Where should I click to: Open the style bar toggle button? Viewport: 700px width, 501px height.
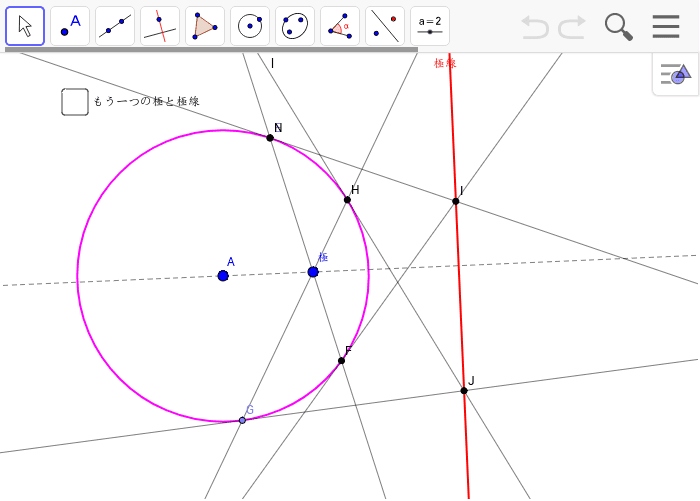point(675,74)
